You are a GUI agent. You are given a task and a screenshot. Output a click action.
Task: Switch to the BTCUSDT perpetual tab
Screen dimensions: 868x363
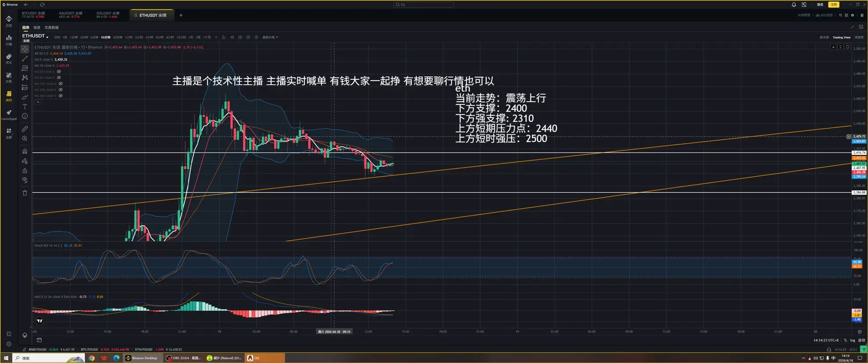click(33, 15)
